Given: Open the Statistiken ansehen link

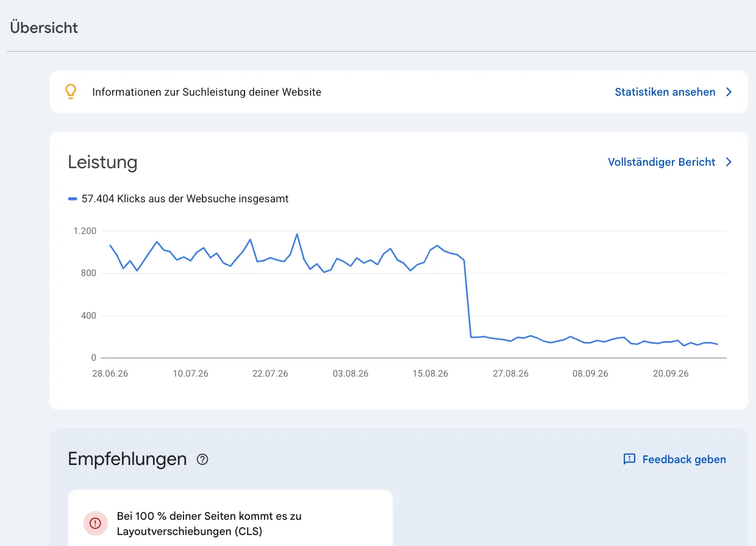Looking at the screenshot, I should 665,92.
